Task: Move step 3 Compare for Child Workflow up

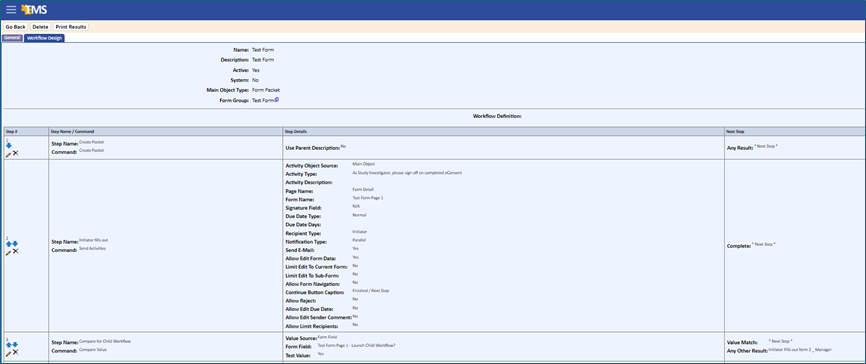Action: (9, 345)
